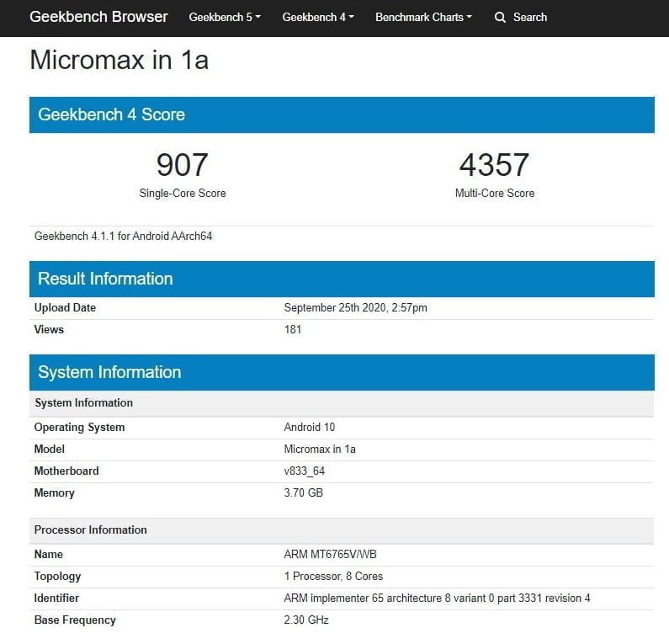Select the views count 181
The height and width of the screenshot is (644, 669).
(293, 329)
